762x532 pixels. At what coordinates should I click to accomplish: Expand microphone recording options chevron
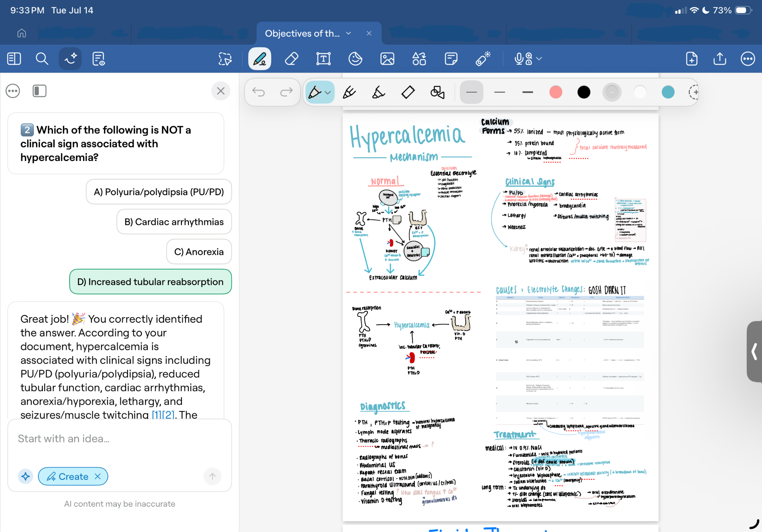tap(539, 59)
